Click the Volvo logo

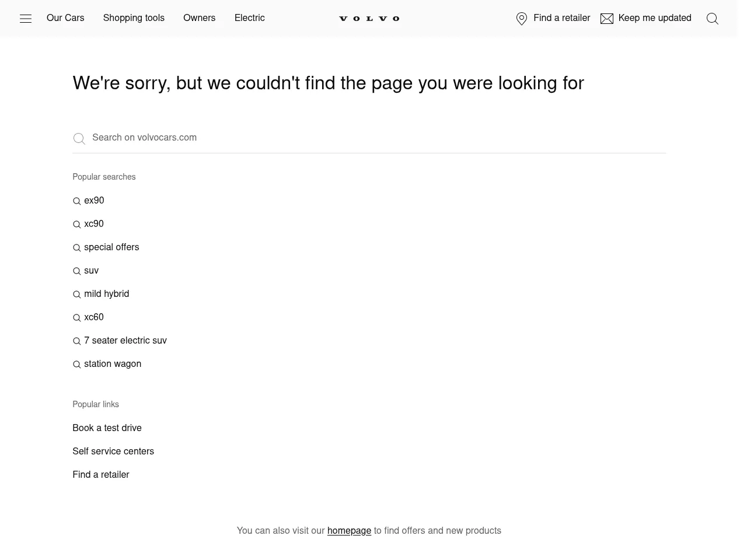[369, 19]
